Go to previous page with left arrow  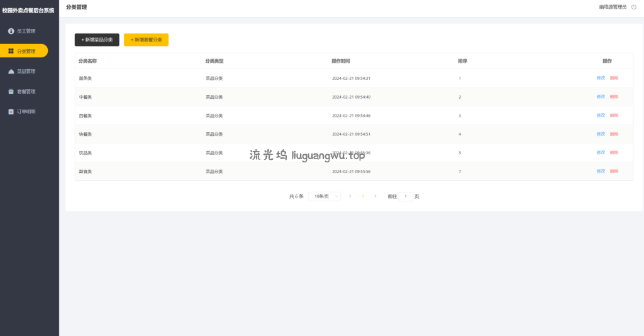(350, 196)
